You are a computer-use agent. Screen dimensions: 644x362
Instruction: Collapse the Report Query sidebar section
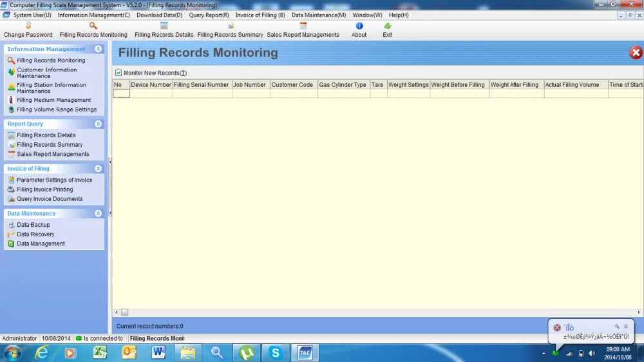(x=98, y=124)
